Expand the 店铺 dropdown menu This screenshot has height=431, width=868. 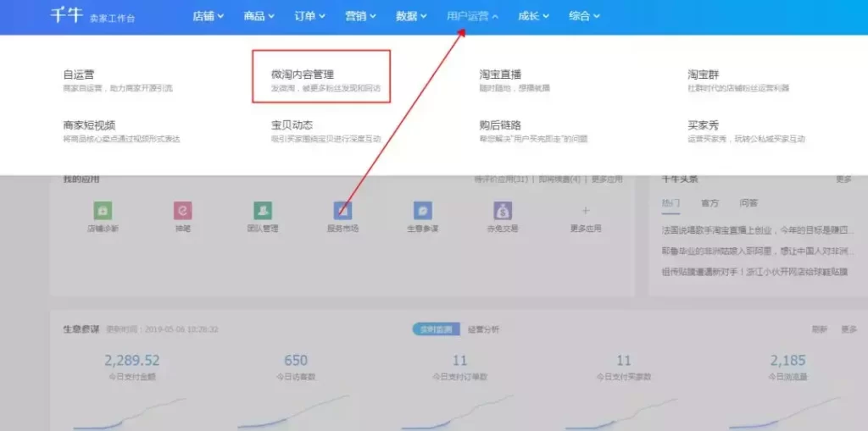click(209, 16)
